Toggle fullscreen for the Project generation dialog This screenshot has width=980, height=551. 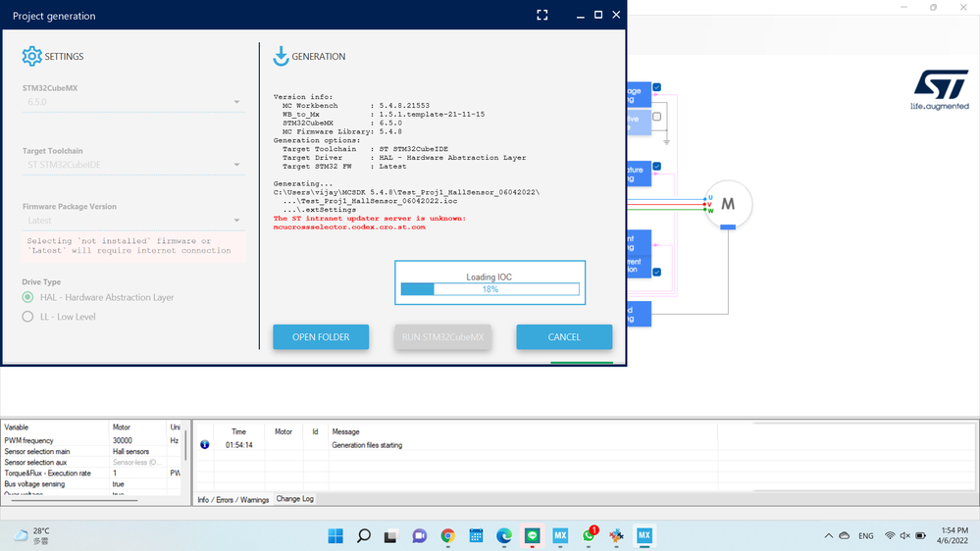click(542, 15)
